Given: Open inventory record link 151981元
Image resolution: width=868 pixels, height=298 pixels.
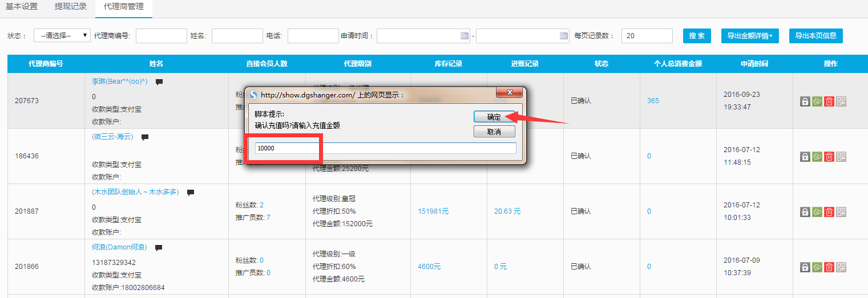Looking at the screenshot, I should click(433, 211).
